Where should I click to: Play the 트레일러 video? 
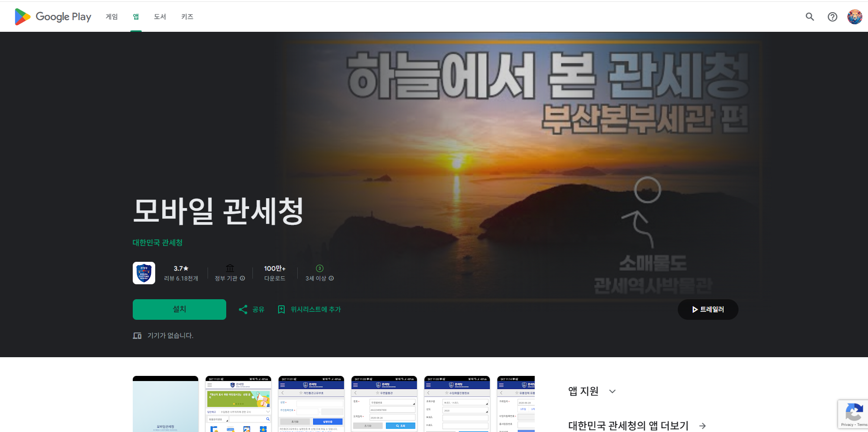click(708, 309)
